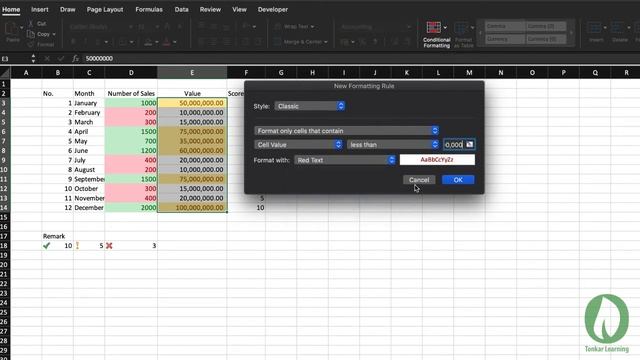
Task: Open 'Format only cells that contain' dropdown
Action: pyautogui.click(x=347, y=131)
